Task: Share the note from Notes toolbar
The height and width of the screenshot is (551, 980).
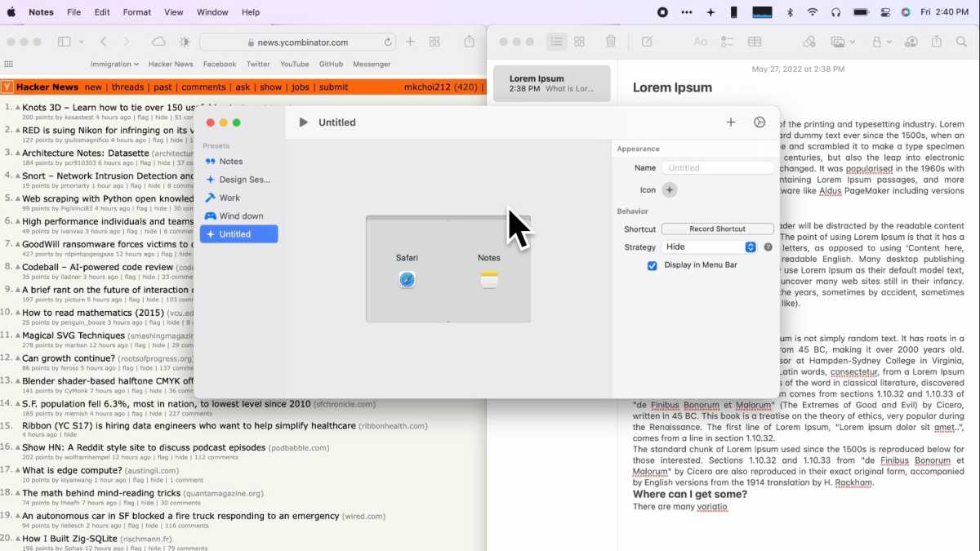Action: 937,42
